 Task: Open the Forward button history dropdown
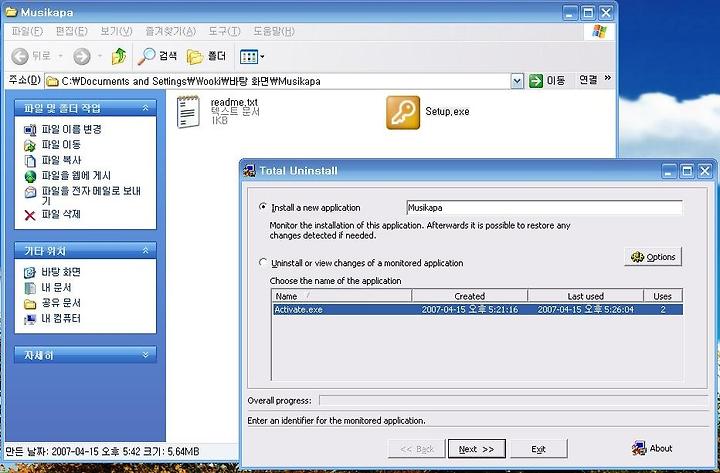pyautogui.click(x=100, y=56)
